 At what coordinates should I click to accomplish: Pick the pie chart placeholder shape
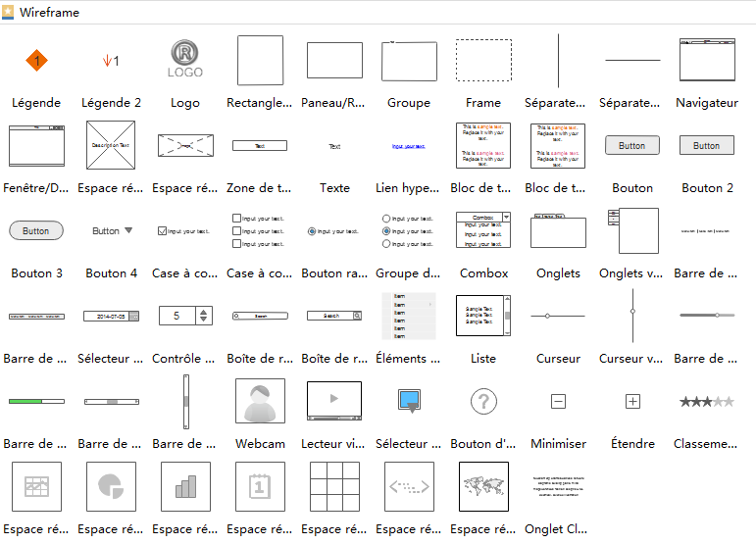111,486
